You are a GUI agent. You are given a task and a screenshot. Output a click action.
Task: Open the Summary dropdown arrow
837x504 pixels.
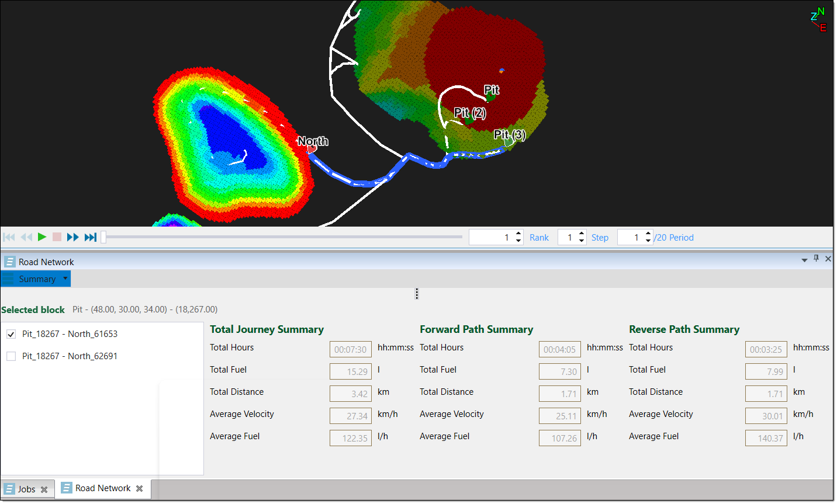pos(65,279)
